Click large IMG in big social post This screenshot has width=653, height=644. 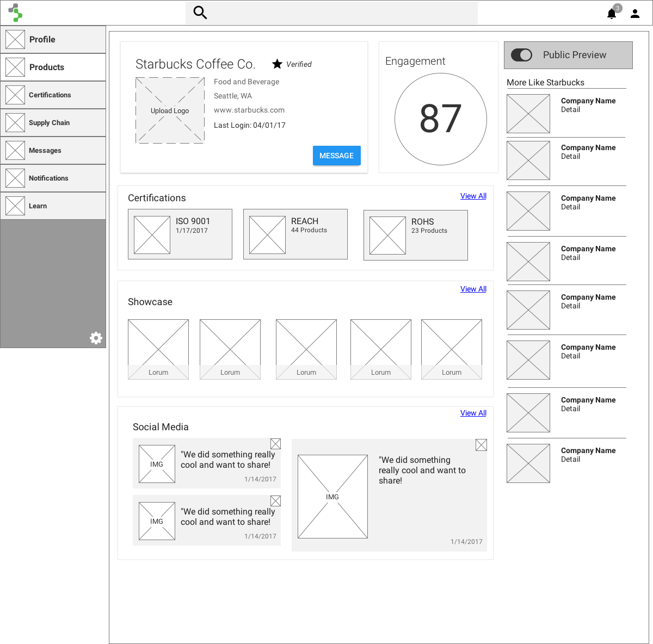332,497
